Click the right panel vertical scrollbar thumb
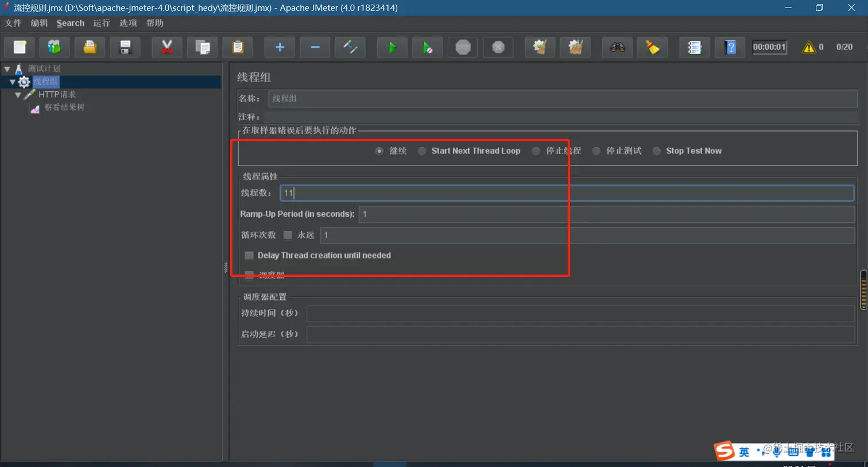868x467 pixels. tap(864, 290)
